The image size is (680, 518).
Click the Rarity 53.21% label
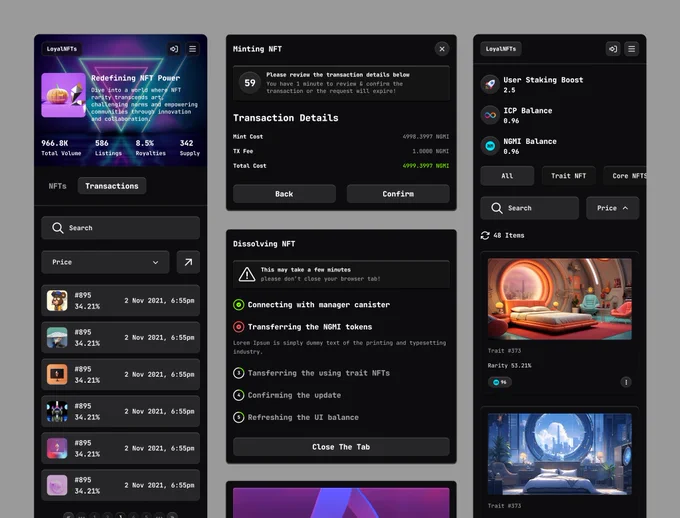pyautogui.click(x=510, y=366)
